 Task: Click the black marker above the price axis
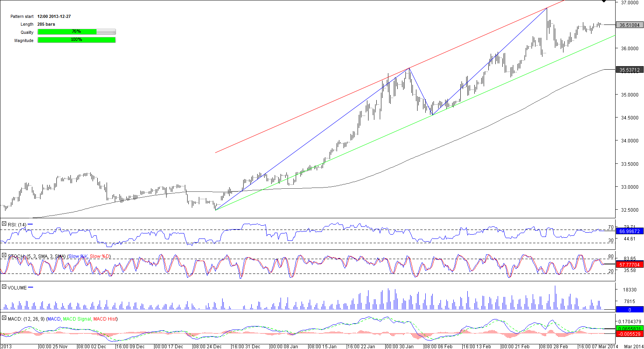604,1
